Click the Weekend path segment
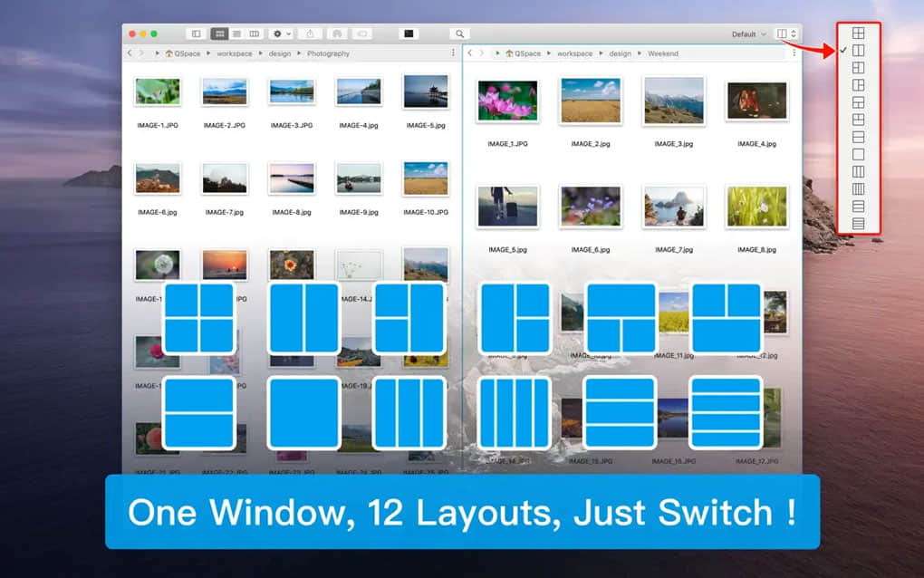Screen dimensions: 924x578 (662, 53)
